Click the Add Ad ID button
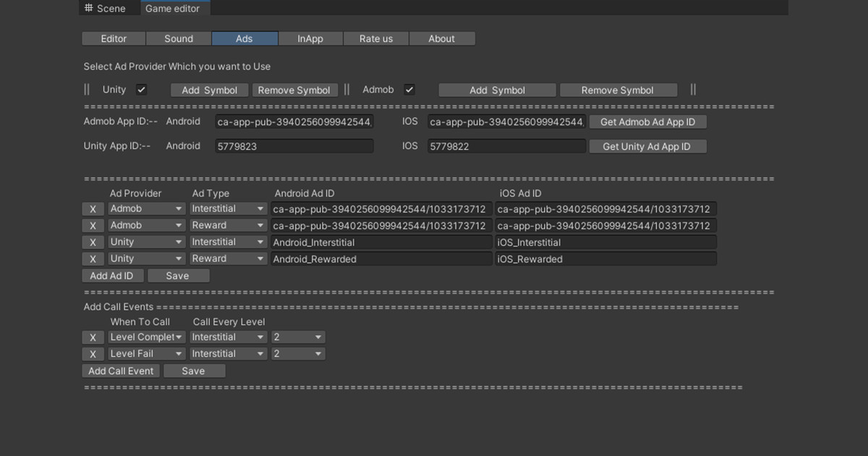This screenshot has height=456, width=868. (x=112, y=276)
